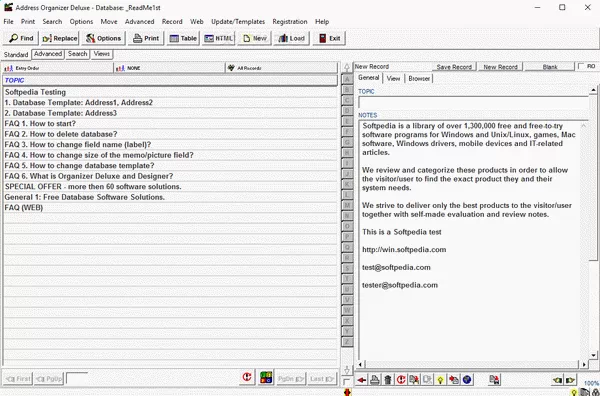Viewport: 600px width, 396px height.
Task: Click the green previous record hand icon
Action: [557, 380]
